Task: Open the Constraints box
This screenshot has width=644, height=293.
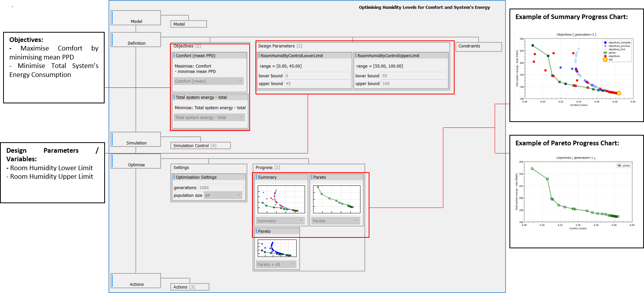Action: coord(478,46)
